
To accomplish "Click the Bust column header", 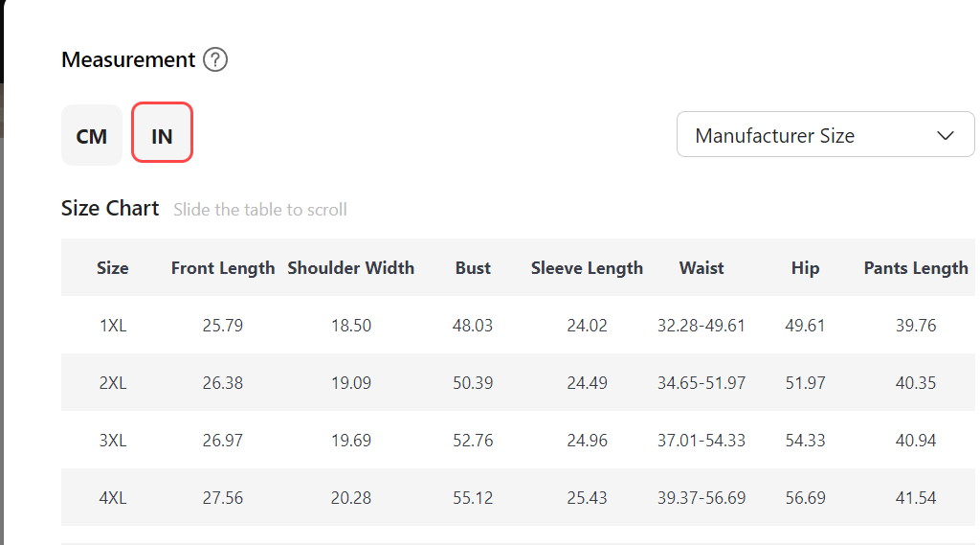I will [473, 268].
